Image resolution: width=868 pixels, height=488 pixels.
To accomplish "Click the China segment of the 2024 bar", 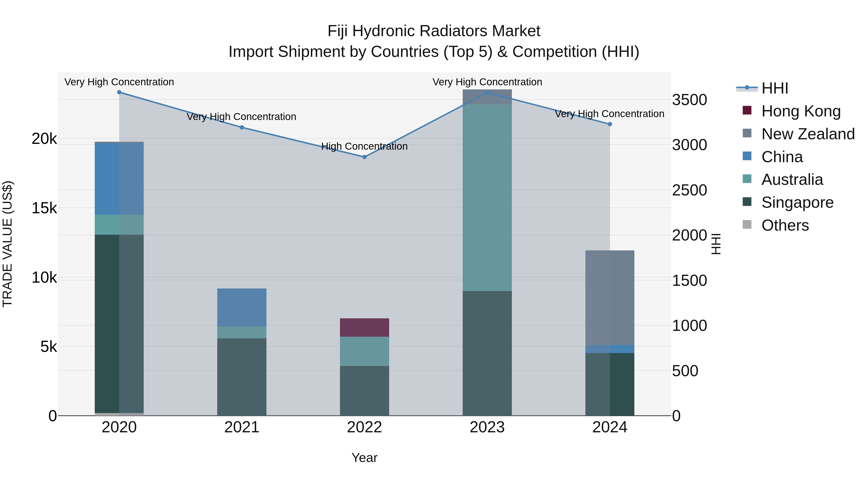I will pyautogui.click(x=610, y=349).
